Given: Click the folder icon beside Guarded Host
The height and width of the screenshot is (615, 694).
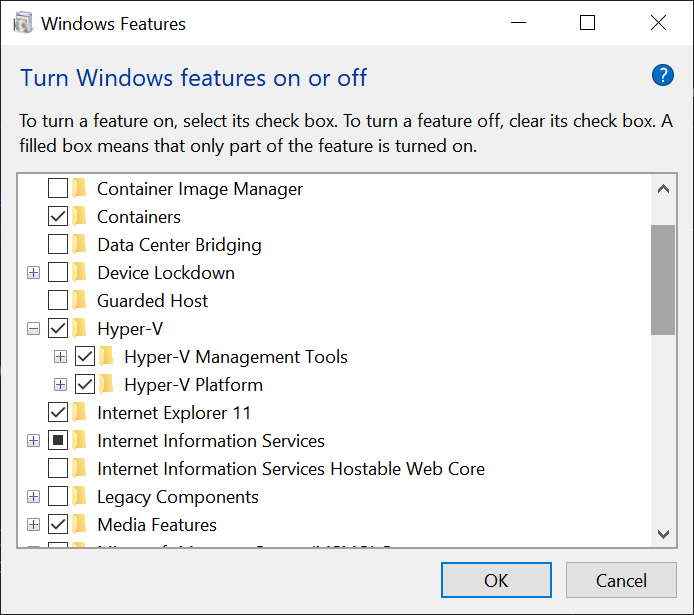Looking at the screenshot, I should [x=80, y=301].
